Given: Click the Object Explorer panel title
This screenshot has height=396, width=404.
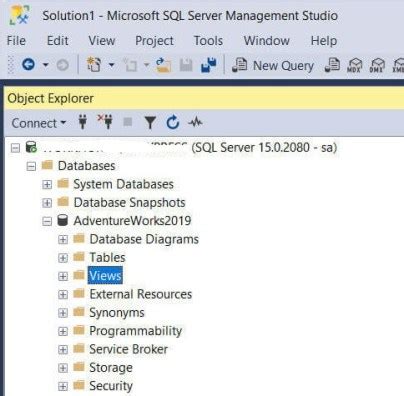Looking at the screenshot, I should coord(50,98).
